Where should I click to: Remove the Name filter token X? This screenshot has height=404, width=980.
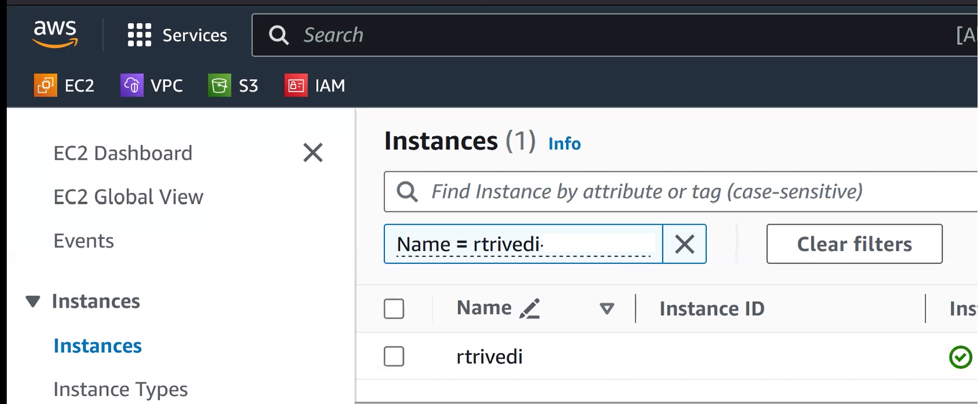coord(685,244)
